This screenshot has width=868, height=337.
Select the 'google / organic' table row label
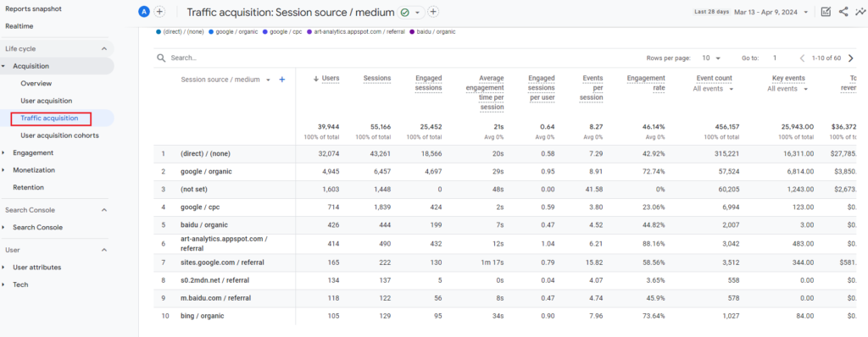tap(206, 172)
